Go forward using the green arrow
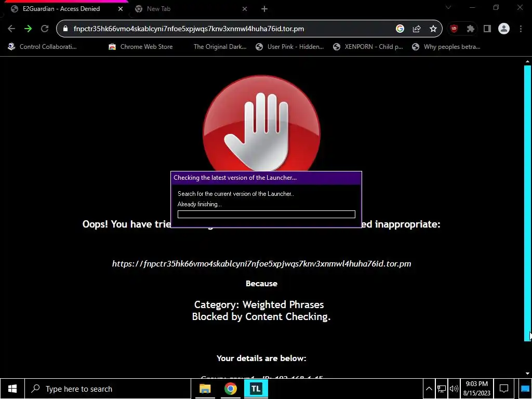This screenshot has height=399, width=532. coord(28,29)
